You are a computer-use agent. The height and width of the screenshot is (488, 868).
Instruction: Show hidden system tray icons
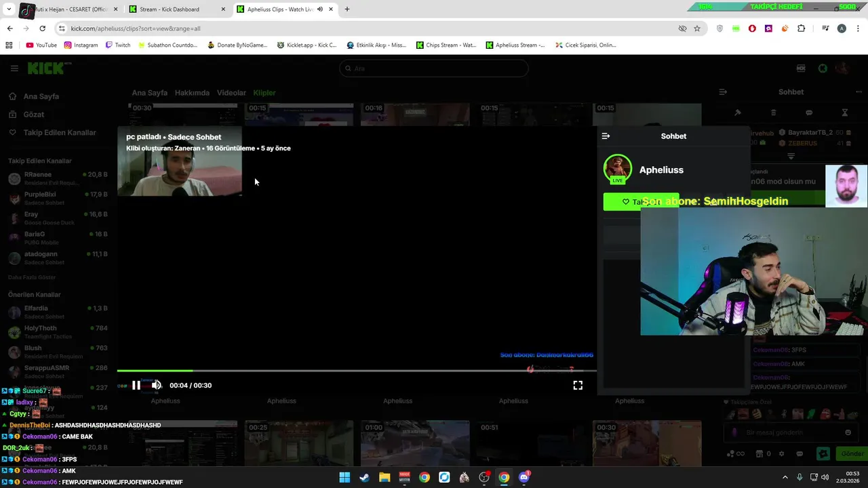tap(785, 477)
